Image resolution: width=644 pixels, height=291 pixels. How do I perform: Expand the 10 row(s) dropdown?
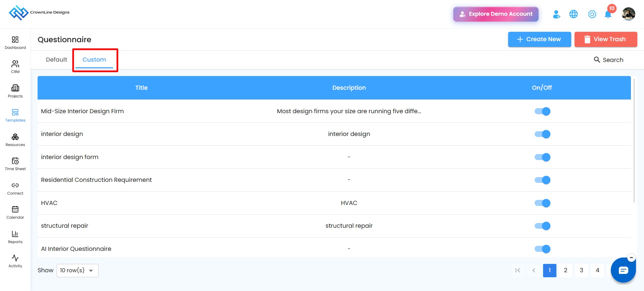pos(77,271)
